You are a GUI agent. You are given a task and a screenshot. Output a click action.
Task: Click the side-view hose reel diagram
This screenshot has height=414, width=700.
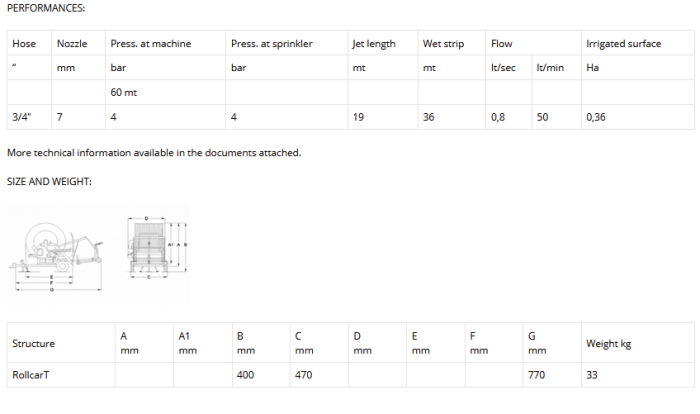(x=58, y=254)
